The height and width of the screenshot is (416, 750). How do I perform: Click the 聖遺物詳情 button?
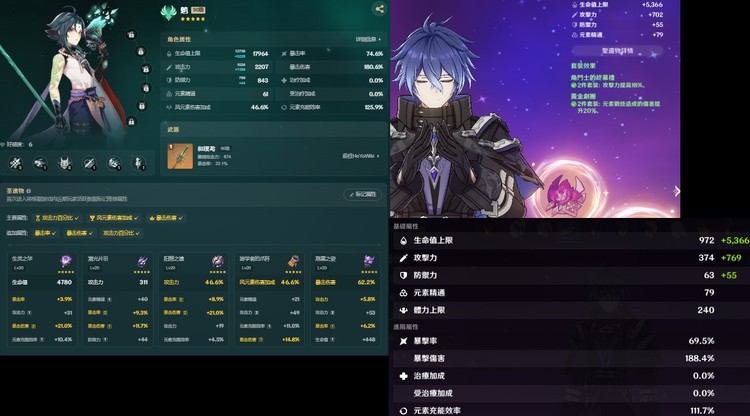617,51
